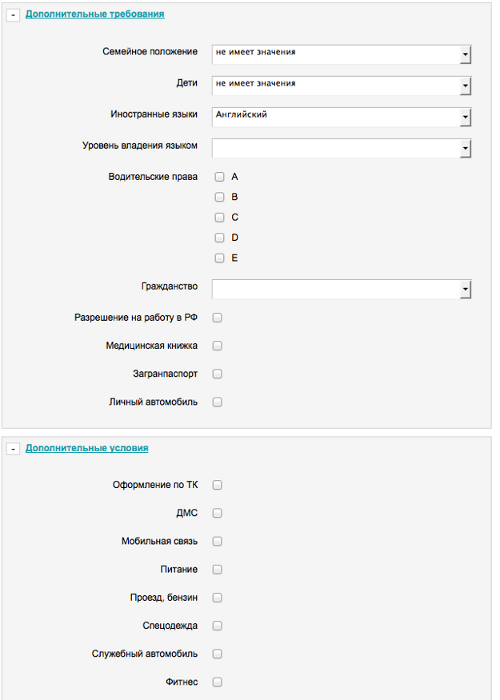The image size is (500, 700).
Task: Tick the Загранпаспорт checkbox
Action: (217, 374)
